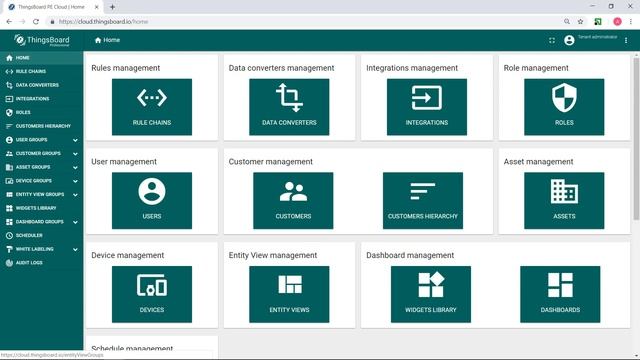Screen dimensions: 640x360
Task: Open the Roles tile
Action: pyautogui.click(x=564, y=107)
